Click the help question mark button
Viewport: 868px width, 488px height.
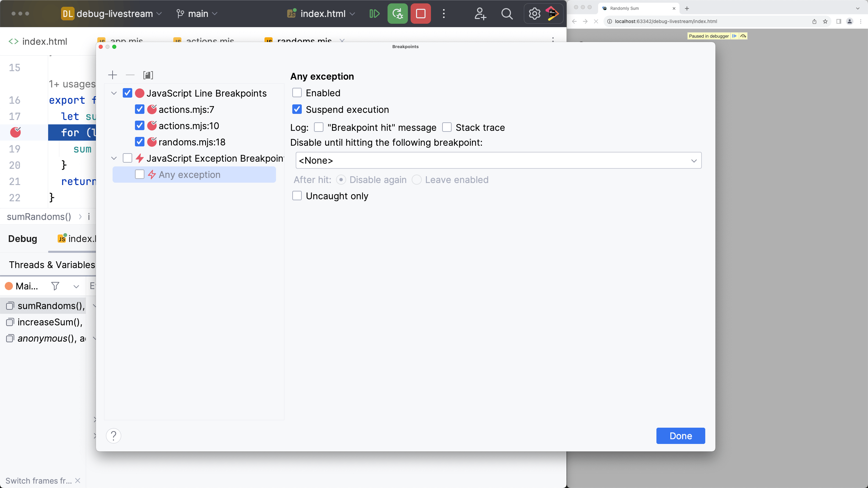point(113,435)
